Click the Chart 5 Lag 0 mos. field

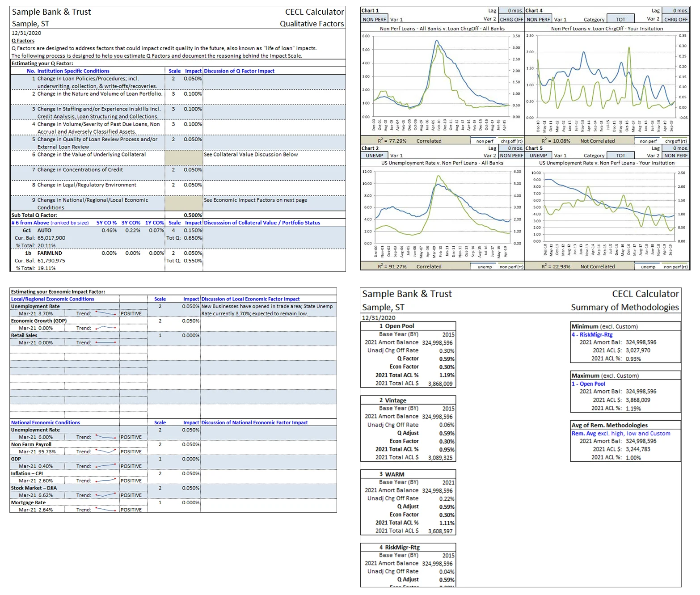[675, 148]
